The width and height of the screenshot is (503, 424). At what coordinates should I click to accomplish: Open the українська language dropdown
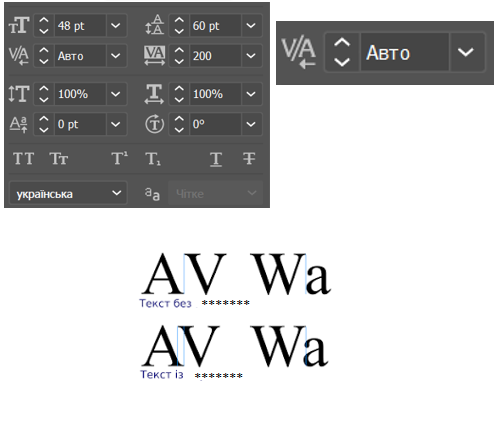coord(68,193)
